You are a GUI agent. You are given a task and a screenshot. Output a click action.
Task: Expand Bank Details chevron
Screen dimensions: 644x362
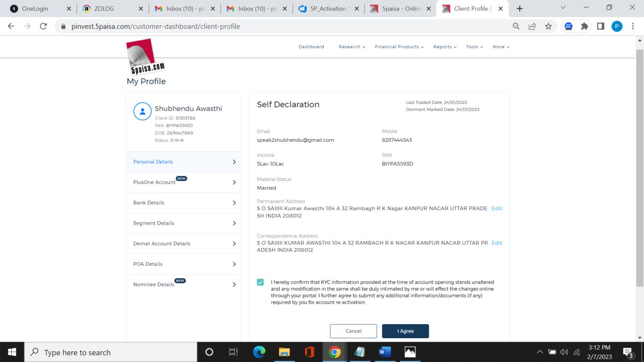coord(234,203)
